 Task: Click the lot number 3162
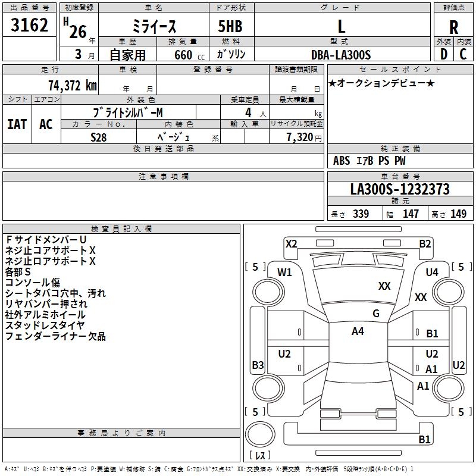point(29,25)
